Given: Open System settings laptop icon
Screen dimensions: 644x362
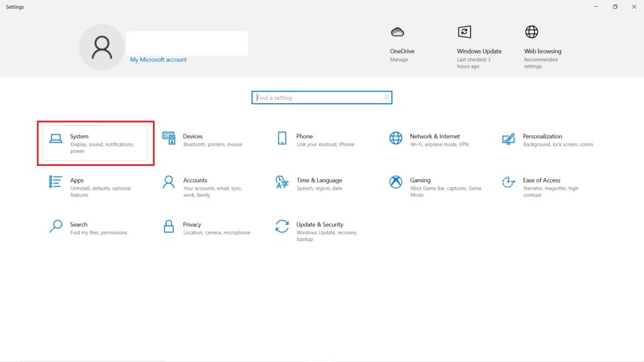Looking at the screenshot, I should coord(56,138).
